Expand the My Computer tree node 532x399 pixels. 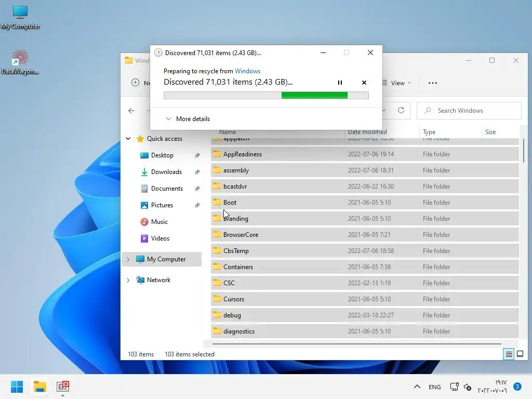(x=128, y=259)
